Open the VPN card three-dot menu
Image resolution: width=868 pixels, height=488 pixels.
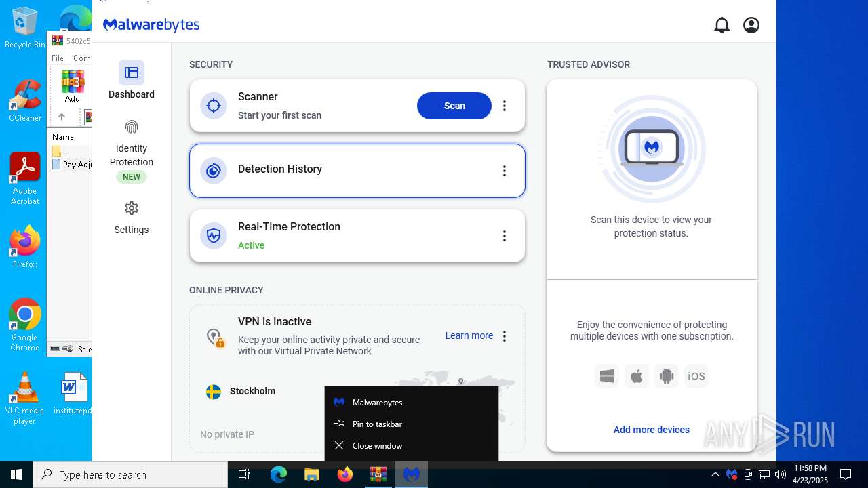pos(505,336)
